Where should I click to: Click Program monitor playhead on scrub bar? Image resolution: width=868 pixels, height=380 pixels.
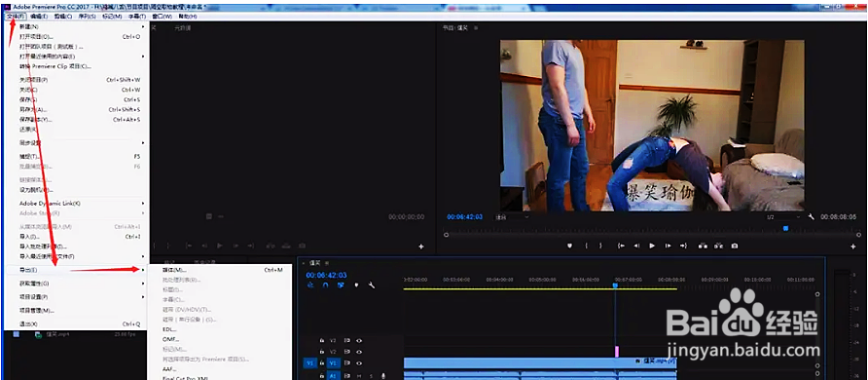[x=785, y=228]
